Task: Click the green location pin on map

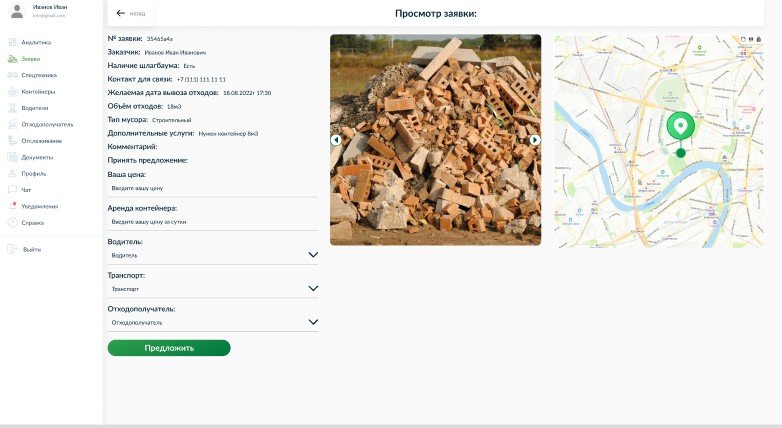Action: click(681, 128)
